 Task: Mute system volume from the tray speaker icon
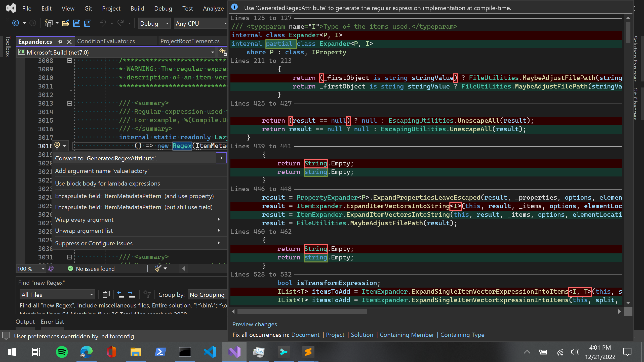(x=575, y=352)
